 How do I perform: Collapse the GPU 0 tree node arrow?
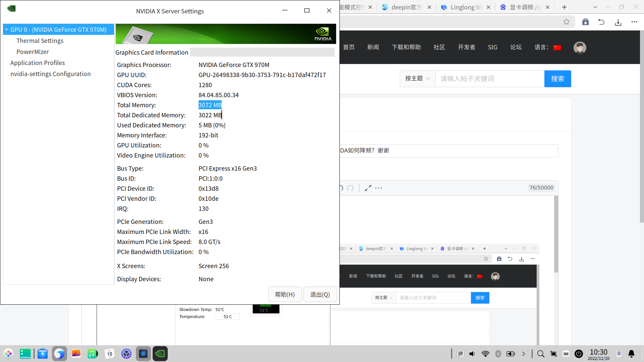pos(6,30)
